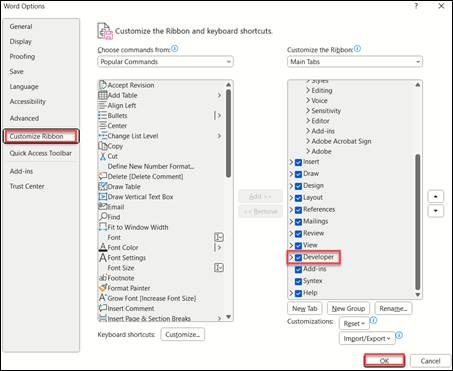Select the Add Table grid icon

pos(103,95)
